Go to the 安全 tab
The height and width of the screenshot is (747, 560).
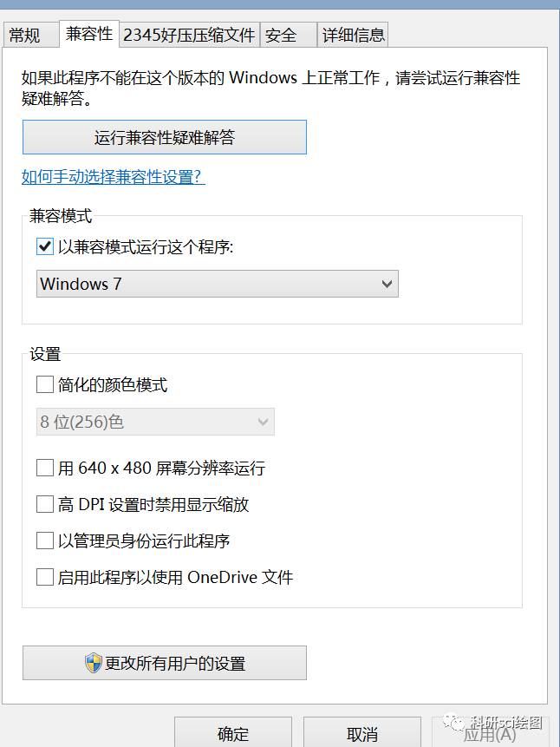point(281,36)
